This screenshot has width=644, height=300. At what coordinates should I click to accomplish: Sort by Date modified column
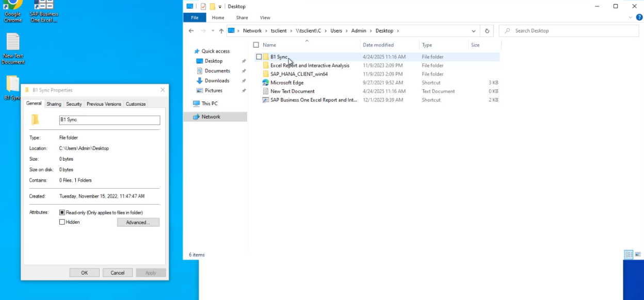pos(378,45)
